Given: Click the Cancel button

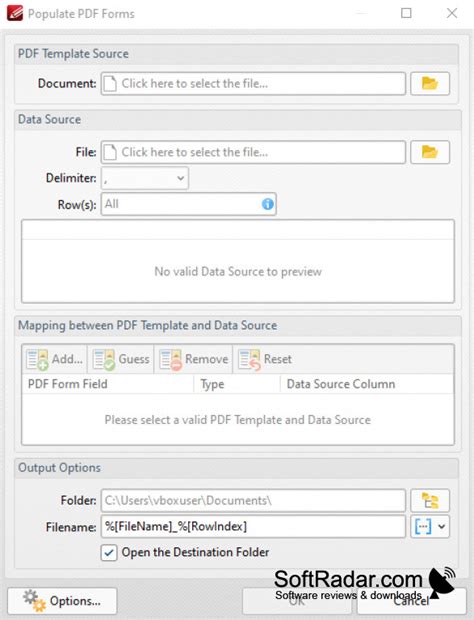Looking at the screenshot, I should point(411,601).
